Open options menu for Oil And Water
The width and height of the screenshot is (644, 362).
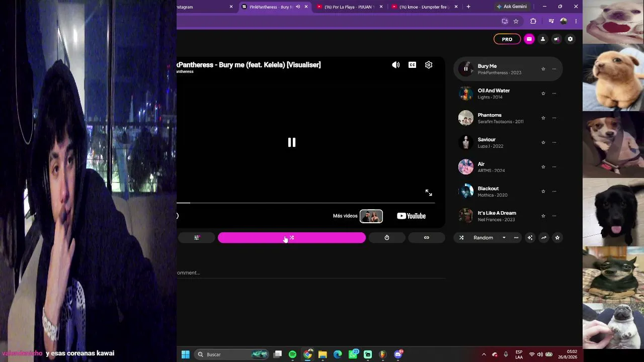pos(554,94)
